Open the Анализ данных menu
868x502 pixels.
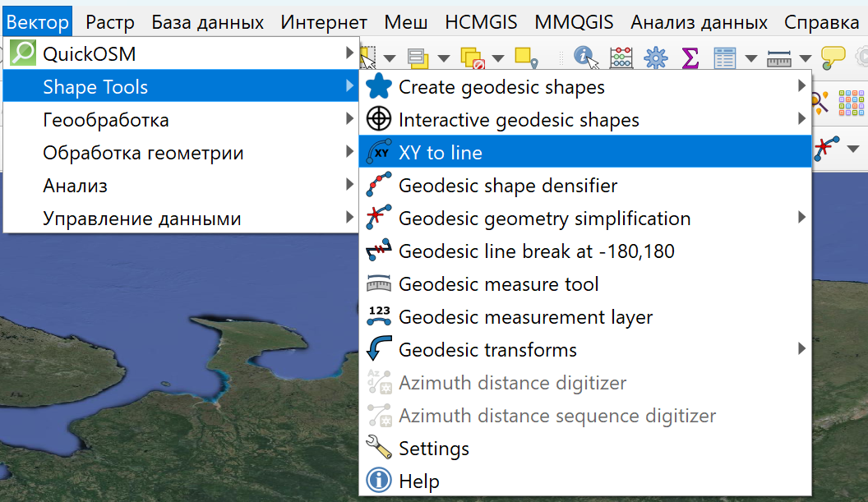[x=699, y=22]
